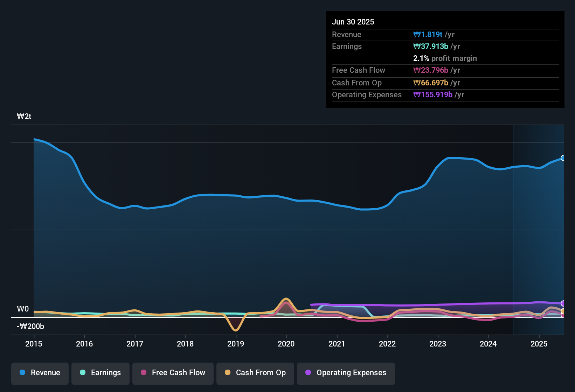
Task: Click the Cash From Op endpoint marker
Action: coord(563,310)
